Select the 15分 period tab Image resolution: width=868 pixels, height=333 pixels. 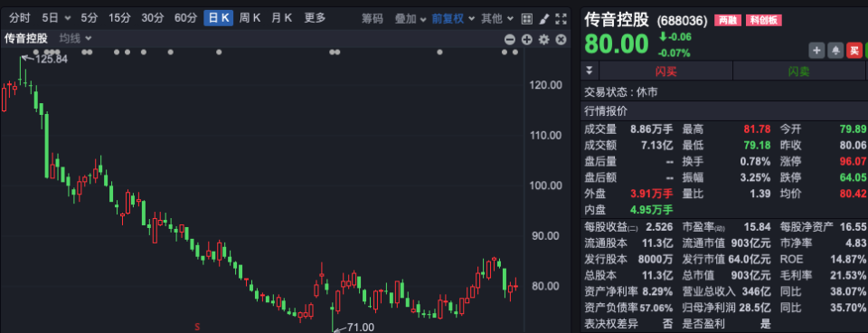pos(118,18)
